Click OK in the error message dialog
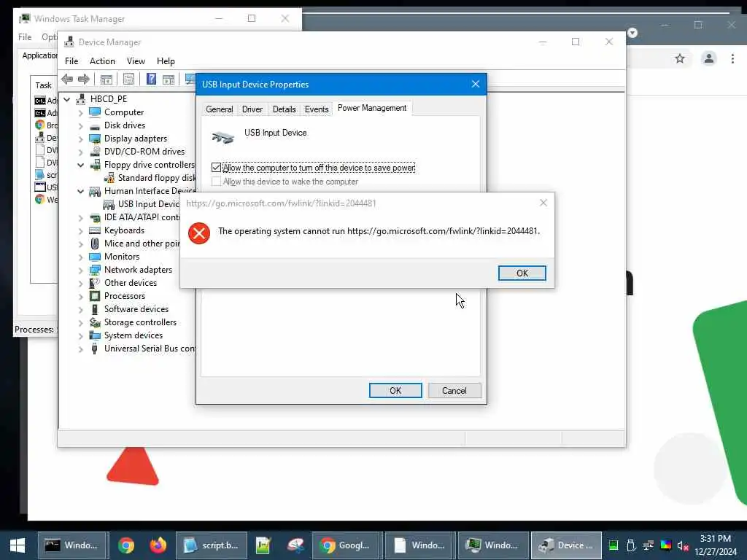Viewport: 747px width, 560px height. pyautogui.click(x=522, y=273)
